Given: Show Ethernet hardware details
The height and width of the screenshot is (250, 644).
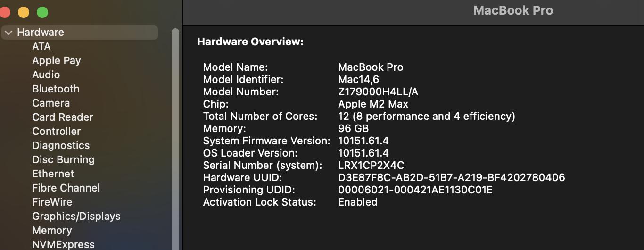Looking at the screenshot, I should [53, 174].
